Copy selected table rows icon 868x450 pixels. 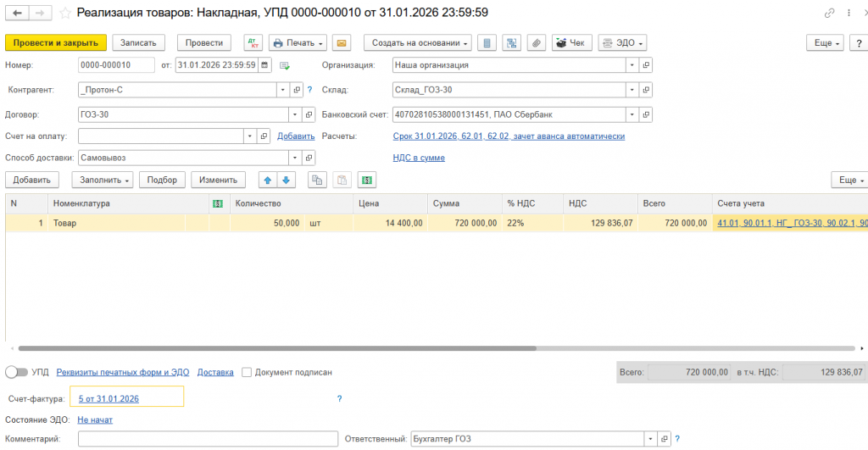coord(317,180)
